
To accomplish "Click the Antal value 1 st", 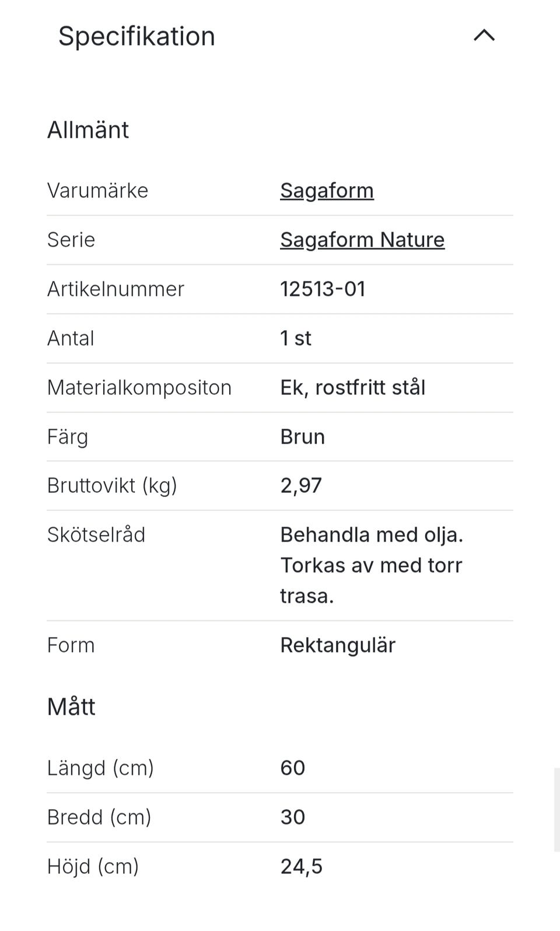I will [x=296, y=338].
